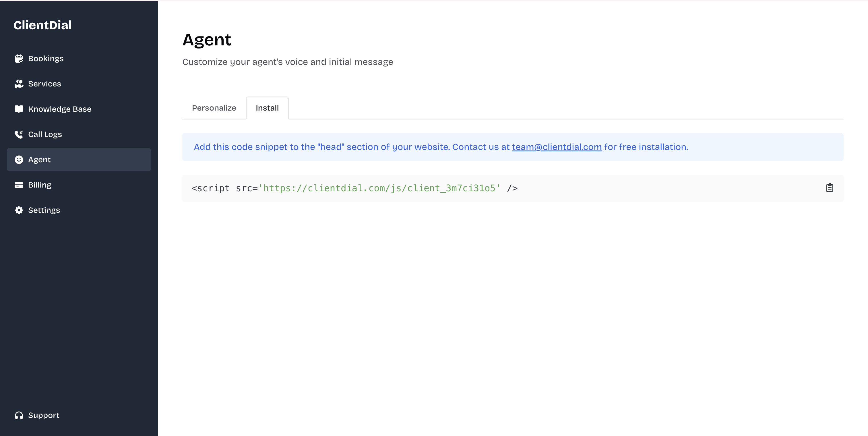Click the script code snippet text

click(354, 188)
